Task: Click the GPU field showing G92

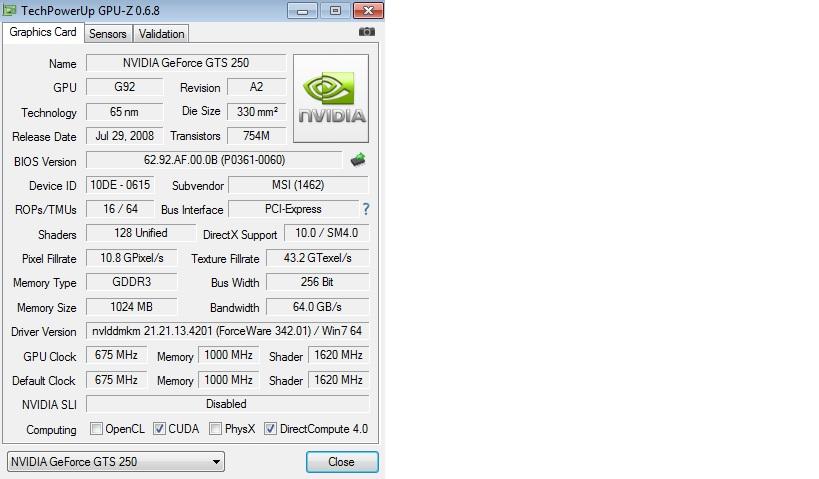Action: [124, 87]
